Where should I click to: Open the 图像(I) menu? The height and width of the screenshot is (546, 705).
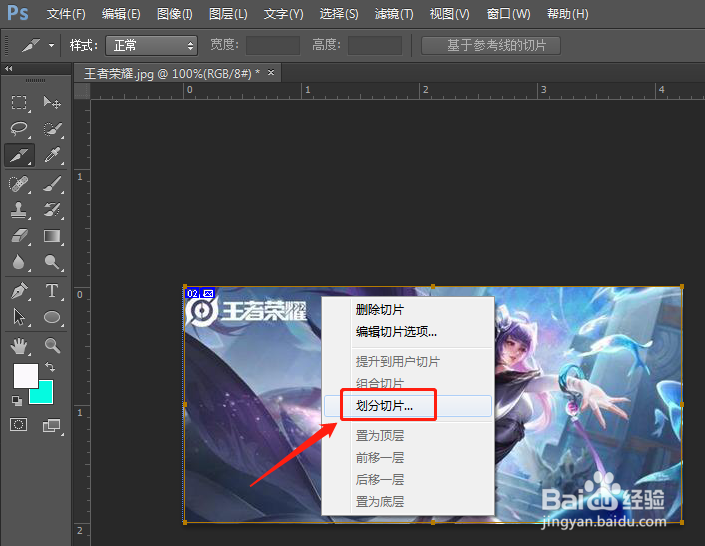(x=175, y=14)
